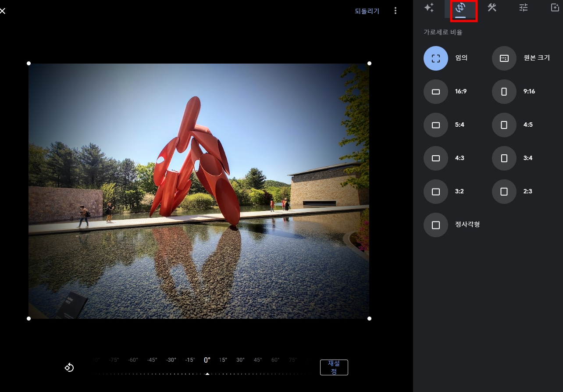Rotate image 90 degrees counterclockwise icon
The width and height of the screenshot is (563, 392).
(x=69, y=367)
